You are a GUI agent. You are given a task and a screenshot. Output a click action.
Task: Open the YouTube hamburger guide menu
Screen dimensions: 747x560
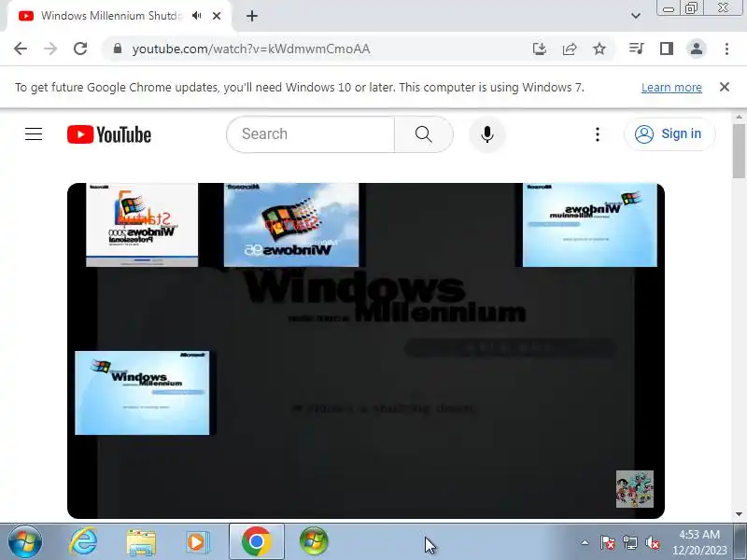pos(34,134)
